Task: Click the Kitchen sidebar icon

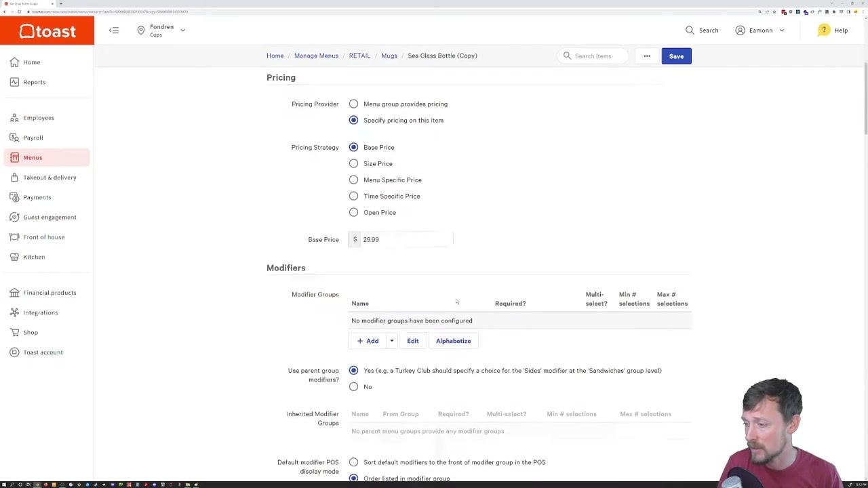Action: [x=15, y=257]
